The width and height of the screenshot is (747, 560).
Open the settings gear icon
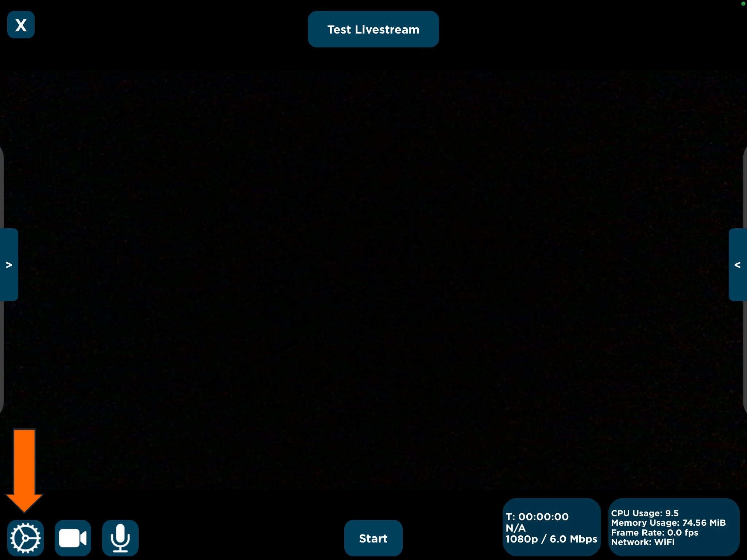pos(26,538)
